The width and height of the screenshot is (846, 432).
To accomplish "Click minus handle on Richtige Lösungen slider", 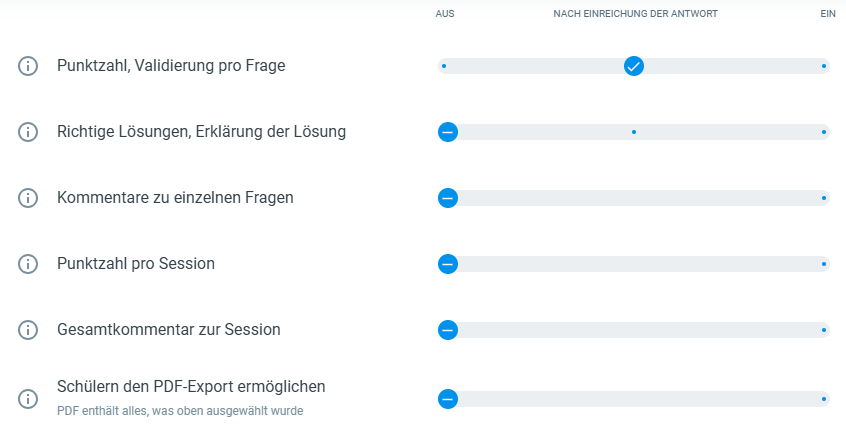I will (x=448, y=132).
